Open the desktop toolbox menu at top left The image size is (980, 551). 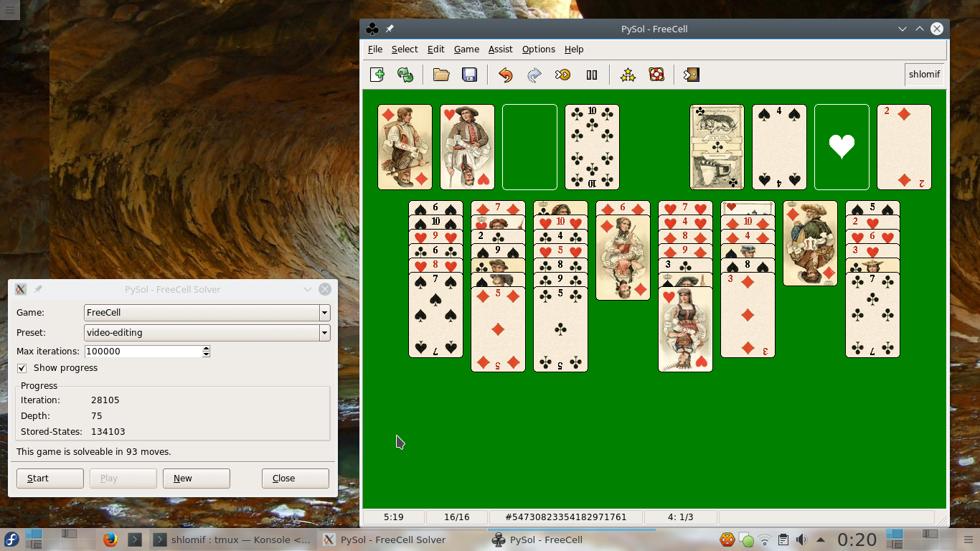point(9,9)
